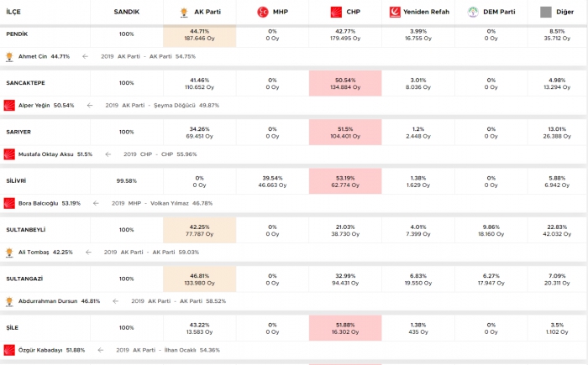Viewport: 588px width, 365px height.
Task: Click the AK Parti light bulb logo in header
Action: [x=185, y=12]
